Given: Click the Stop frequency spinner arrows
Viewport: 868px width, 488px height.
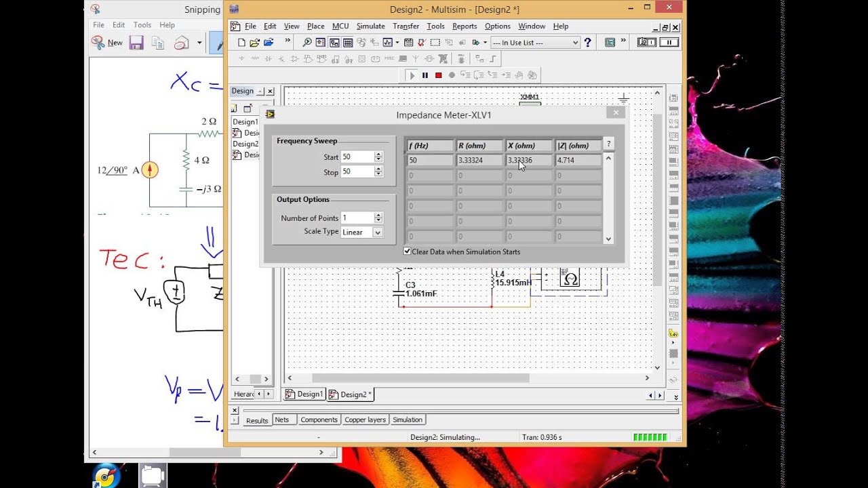Looking at the screenshot, I should [x=378, y=171].
